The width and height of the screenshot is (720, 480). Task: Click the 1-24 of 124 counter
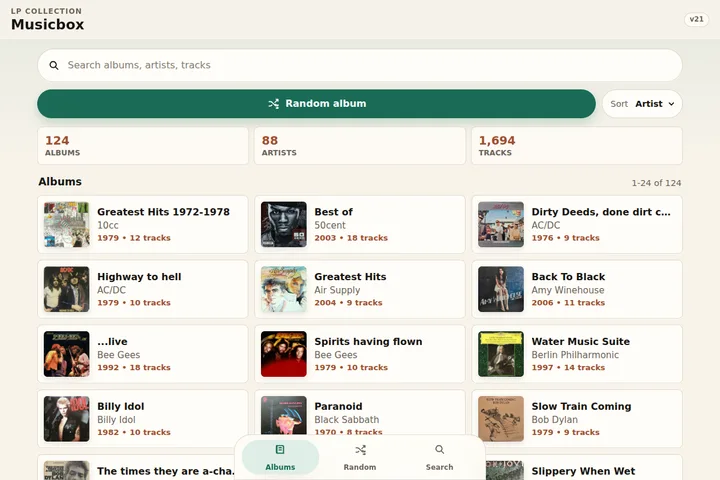pos(656,183)
